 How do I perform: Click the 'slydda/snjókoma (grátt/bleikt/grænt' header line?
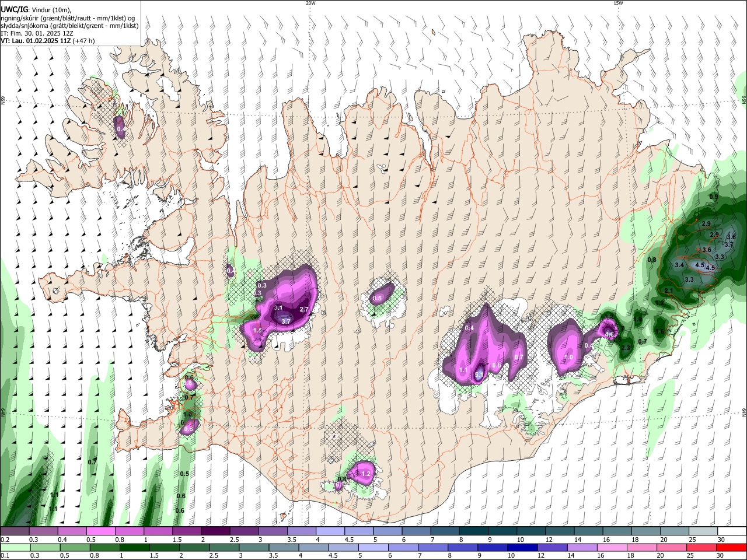pos(69,26)
